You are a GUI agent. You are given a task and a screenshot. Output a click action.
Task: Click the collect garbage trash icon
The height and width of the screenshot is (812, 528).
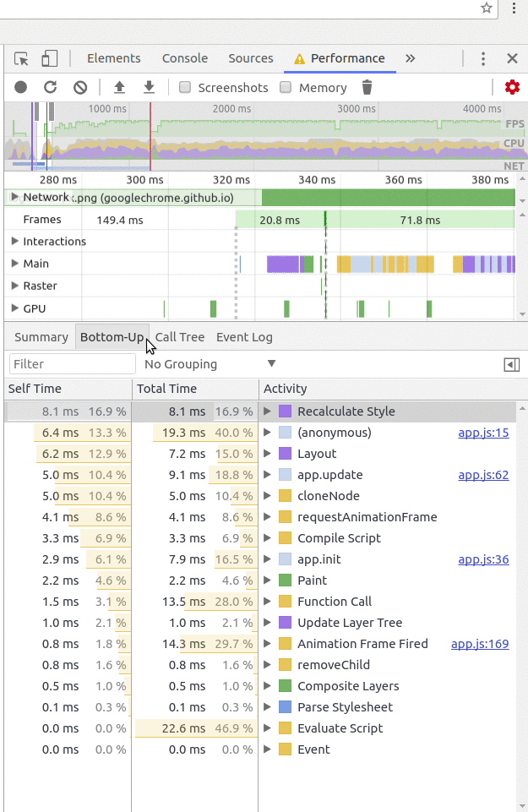point(367,87)
